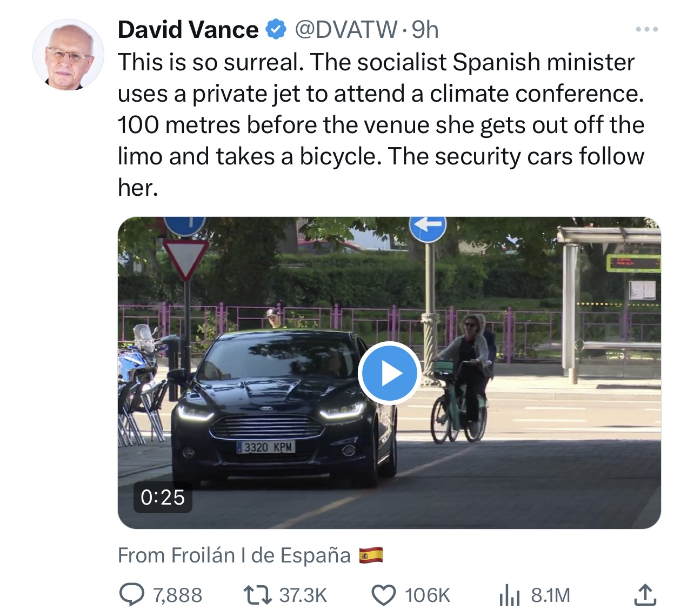Click the reply speech bubble icon
The width and height of the screenshot is (694, 616).
pyautogui.click(x=131, y=595)
